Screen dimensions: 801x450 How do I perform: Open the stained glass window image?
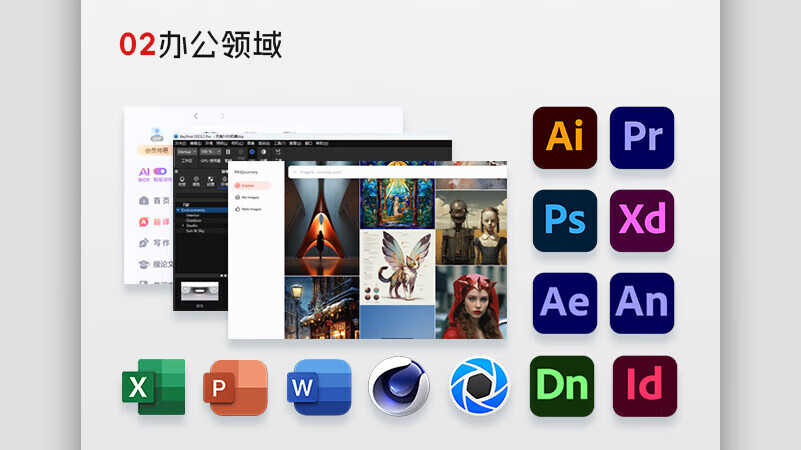click(397, 195)
